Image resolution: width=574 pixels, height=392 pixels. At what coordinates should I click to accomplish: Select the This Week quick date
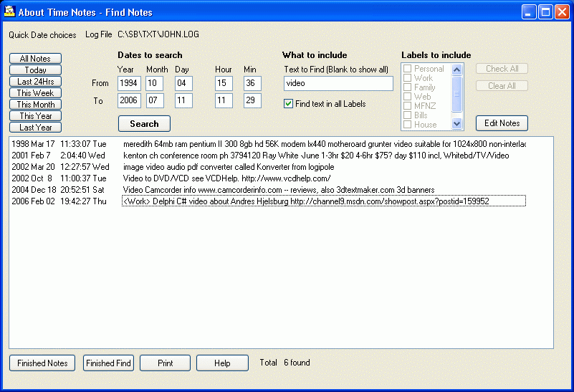point(36,93)
